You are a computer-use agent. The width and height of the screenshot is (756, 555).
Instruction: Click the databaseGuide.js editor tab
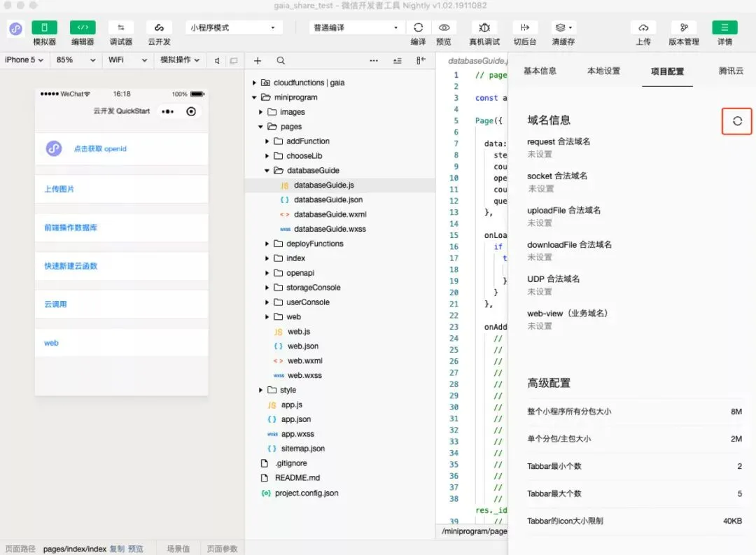tap(477, 61)
